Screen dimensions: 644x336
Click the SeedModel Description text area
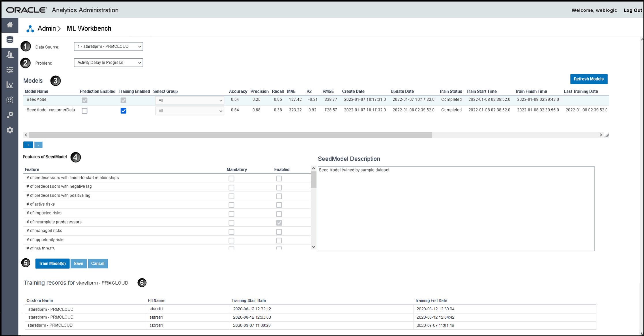[x=456, y=209]
